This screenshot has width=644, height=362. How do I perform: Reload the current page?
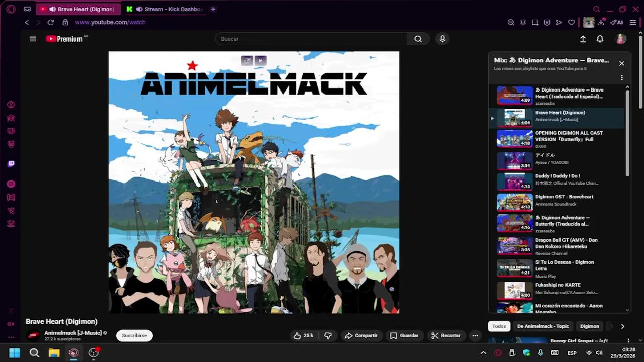[x=50, y=22]
